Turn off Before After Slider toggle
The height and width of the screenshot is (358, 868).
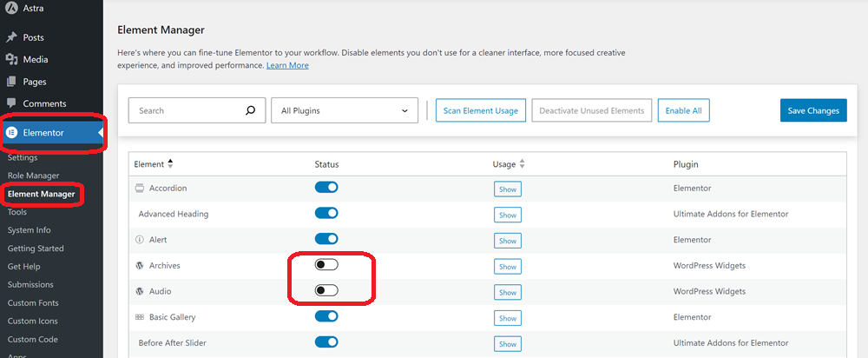[326, 341]
